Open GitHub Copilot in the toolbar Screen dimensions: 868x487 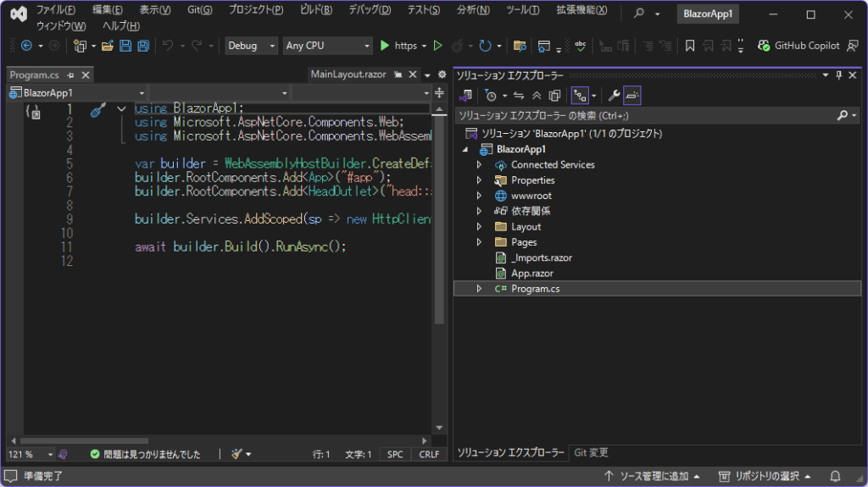798,46
